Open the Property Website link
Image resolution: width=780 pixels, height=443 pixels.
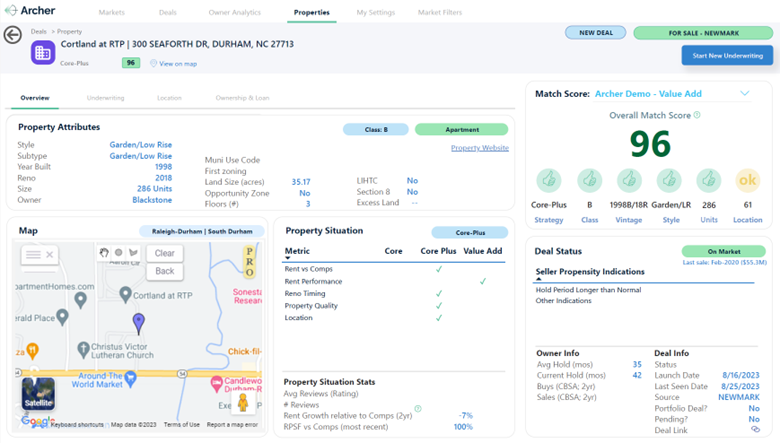(480, 148)
